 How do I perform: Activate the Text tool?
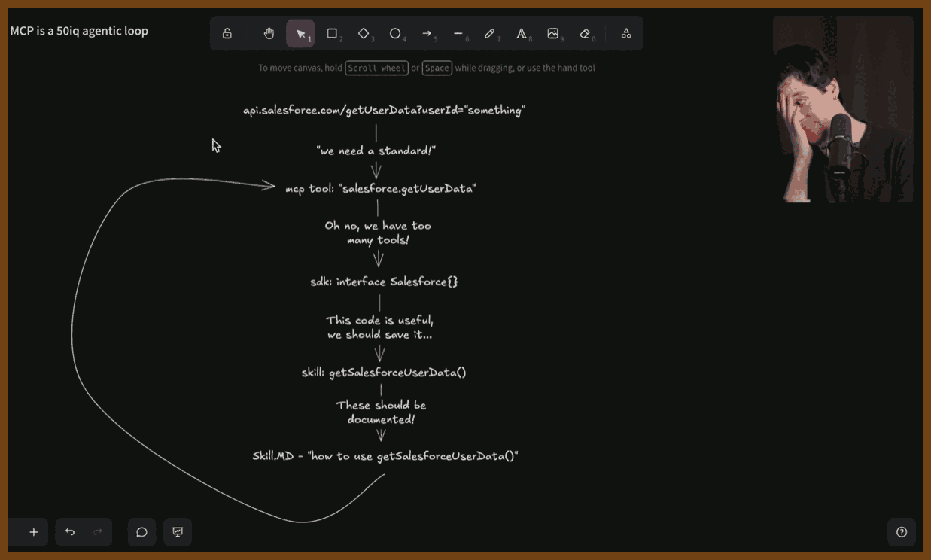point(522,34)
